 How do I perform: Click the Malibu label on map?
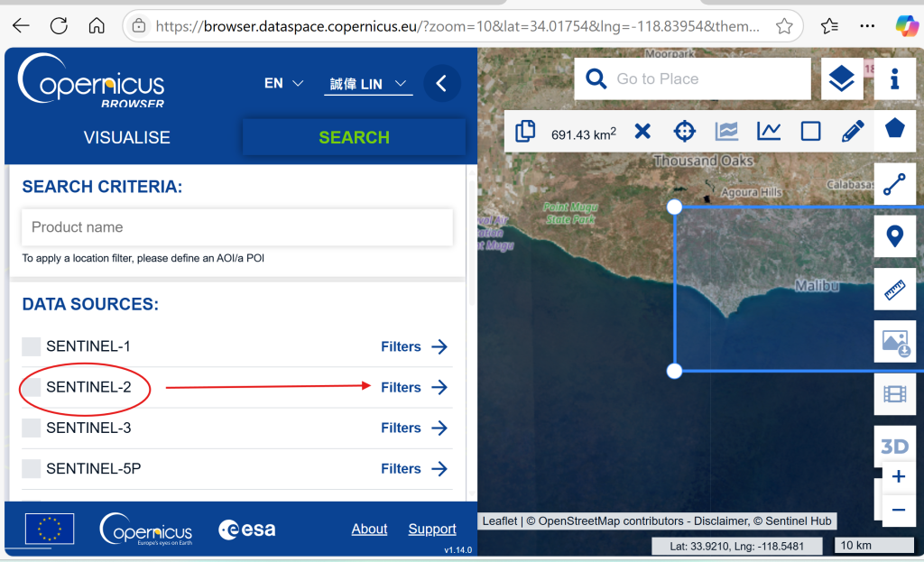click(817, 286)
